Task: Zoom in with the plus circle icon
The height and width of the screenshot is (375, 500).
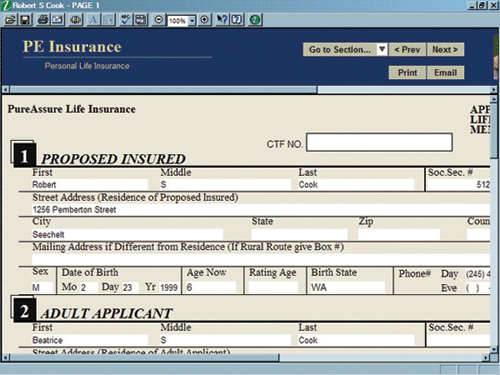Action: [204, 20]
